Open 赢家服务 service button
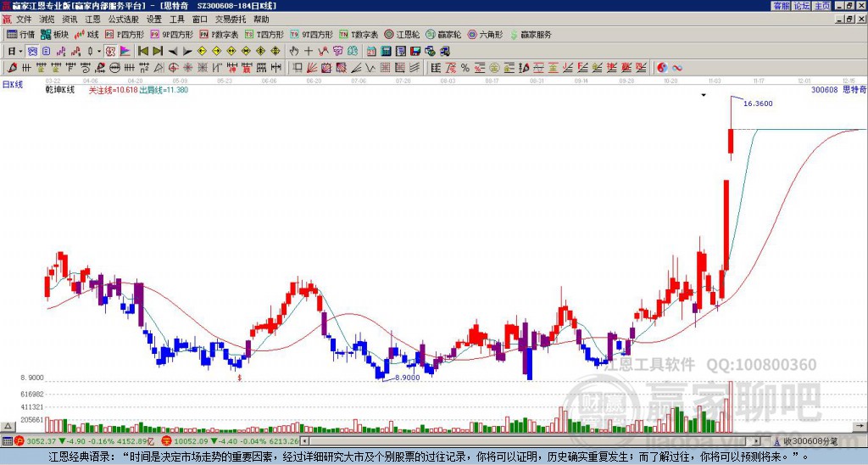The image size is (868, 465). click(531, 34)
